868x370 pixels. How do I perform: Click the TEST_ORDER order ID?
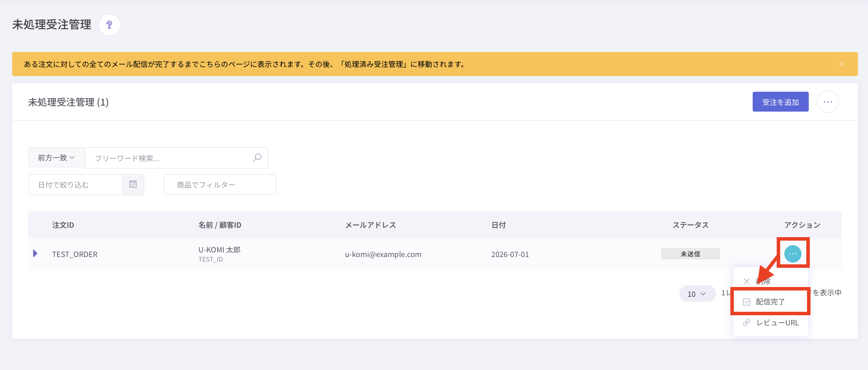(x=75, y=254)
